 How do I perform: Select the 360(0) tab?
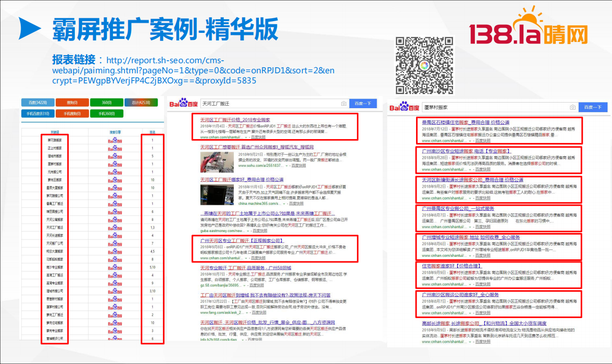pyautogui.click(x=106, y=103)
